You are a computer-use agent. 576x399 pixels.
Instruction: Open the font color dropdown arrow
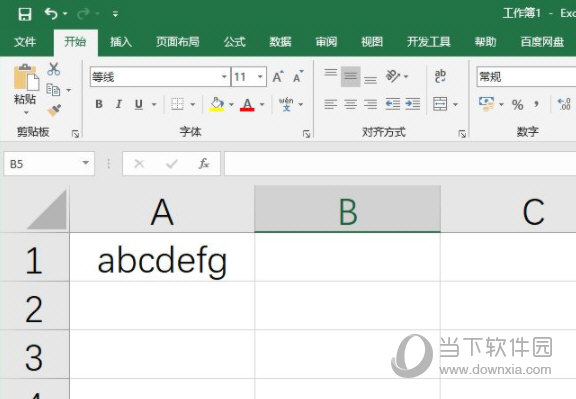point(262,105)
